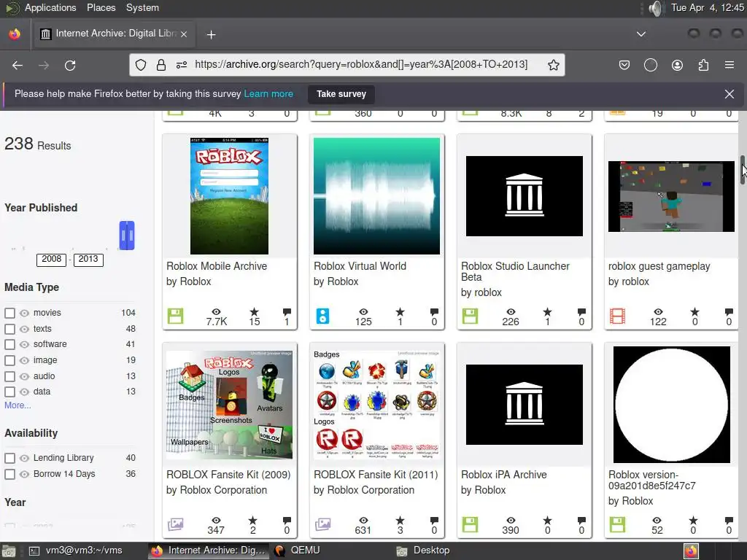Toggle eye icon next to Lending Library
This screenshot has height=560, width=747.
pyautogui.click(x=24, y=458)
